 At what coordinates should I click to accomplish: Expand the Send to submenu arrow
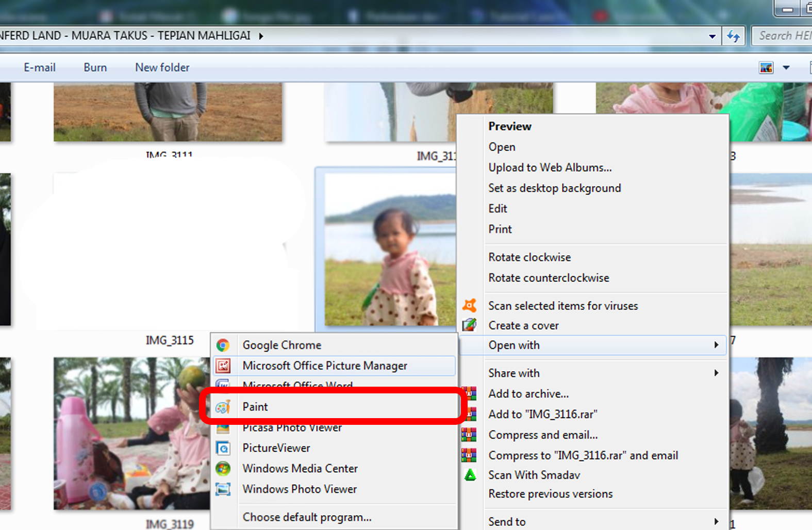pyautogui.click(x=716, y=522)
